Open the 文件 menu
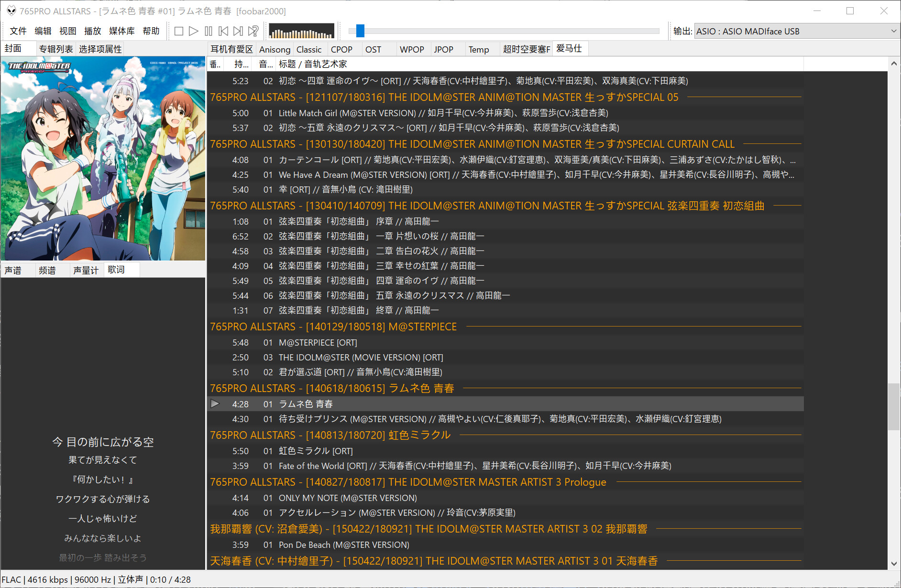Screen dimensions: 901x588 (18, 31)
